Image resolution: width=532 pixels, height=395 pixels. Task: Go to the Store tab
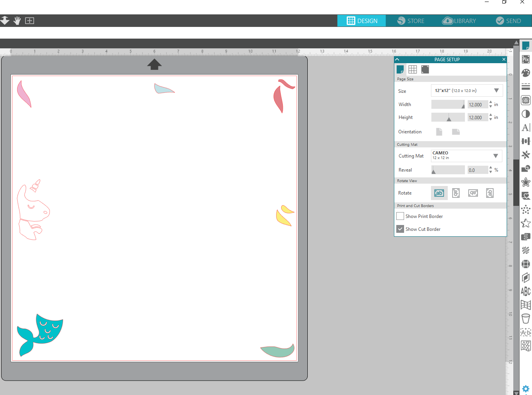(411, 21)
